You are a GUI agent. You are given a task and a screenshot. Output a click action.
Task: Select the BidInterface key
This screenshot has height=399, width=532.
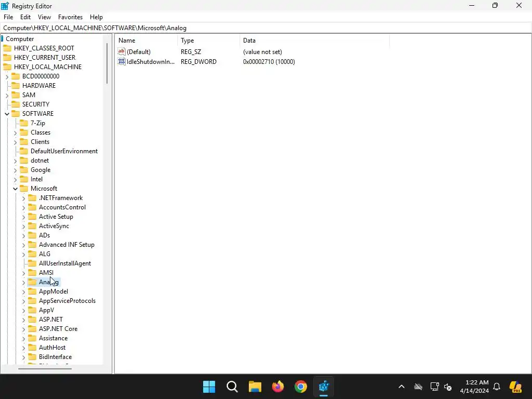pyautogui.click(x=55, y=357)
